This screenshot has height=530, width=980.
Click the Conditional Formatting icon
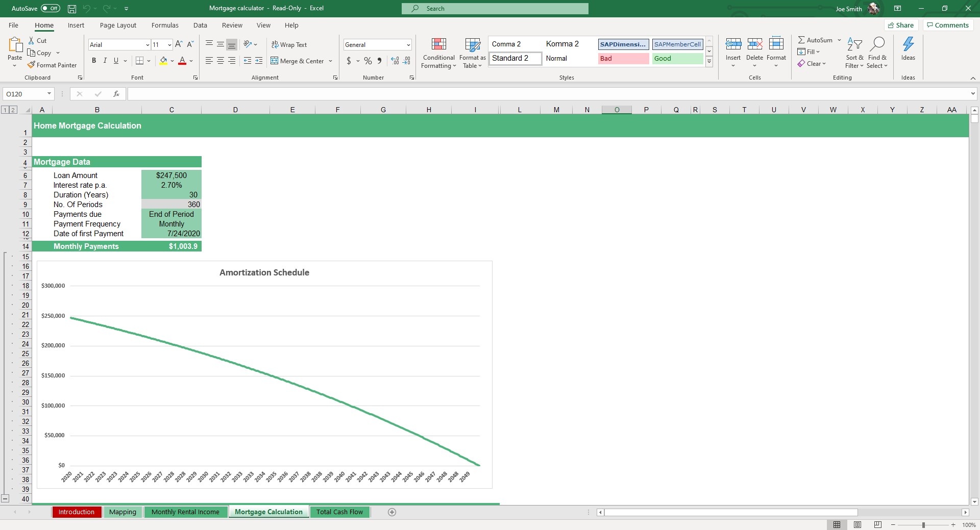tap(438, 45)
